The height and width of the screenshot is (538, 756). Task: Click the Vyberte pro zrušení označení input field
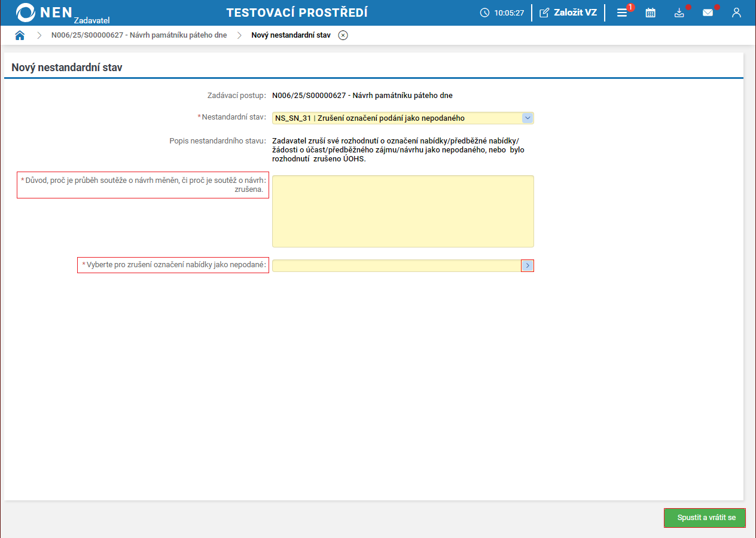(396, 265)
